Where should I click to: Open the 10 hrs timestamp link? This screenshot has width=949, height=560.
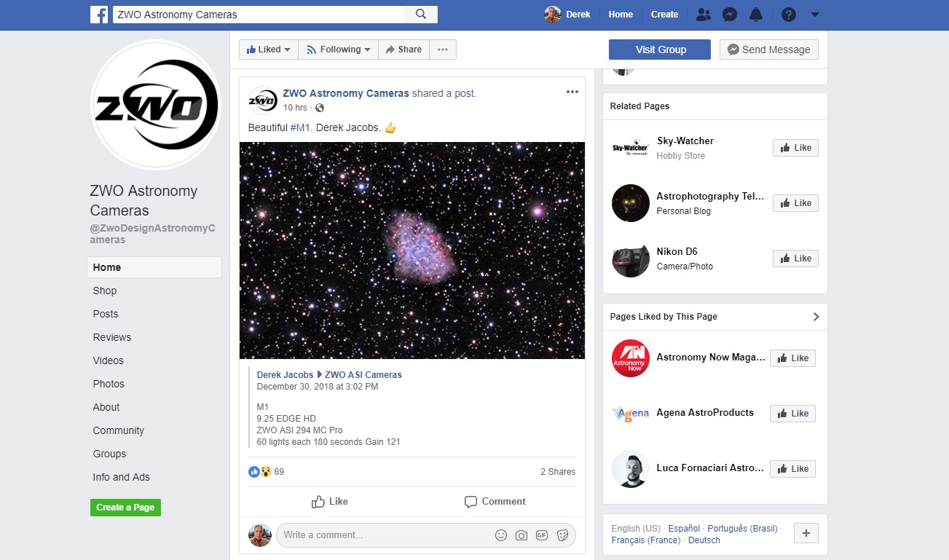[x=295, y=108]
